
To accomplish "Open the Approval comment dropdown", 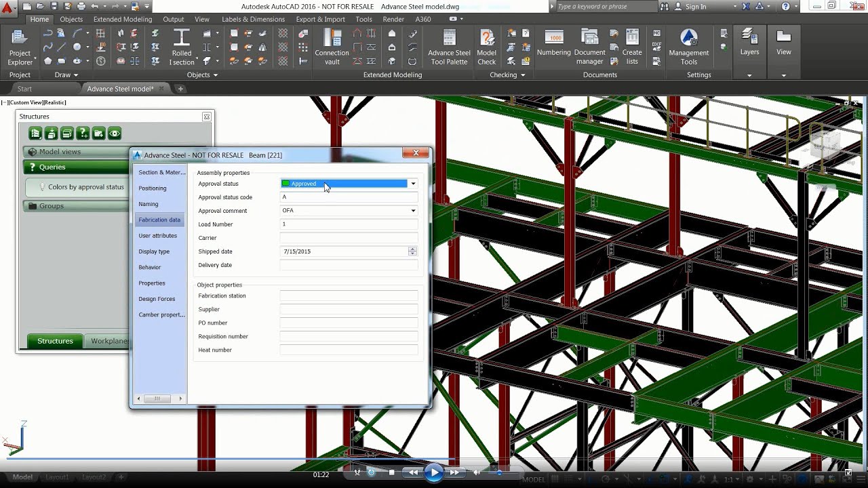I will pyautogui.click(x=413, y=211).
